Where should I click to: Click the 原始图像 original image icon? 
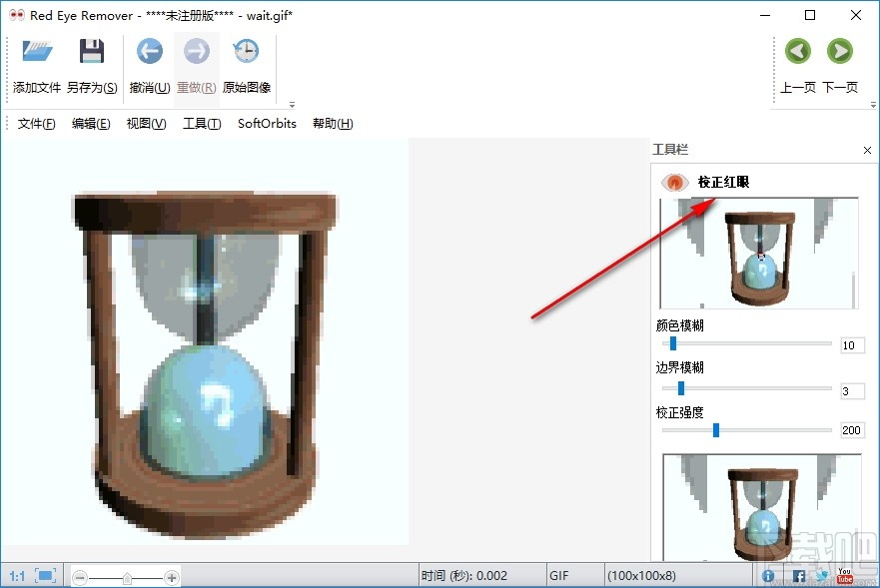(x=246, y=51)
